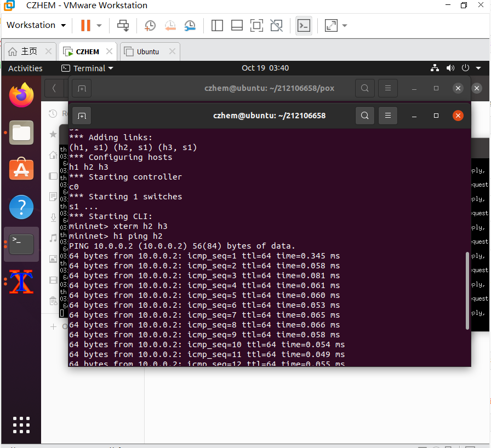Viewport: 491px width, 448px height.
Task: Expand the system menu arrow
Action: coord(478,68)
